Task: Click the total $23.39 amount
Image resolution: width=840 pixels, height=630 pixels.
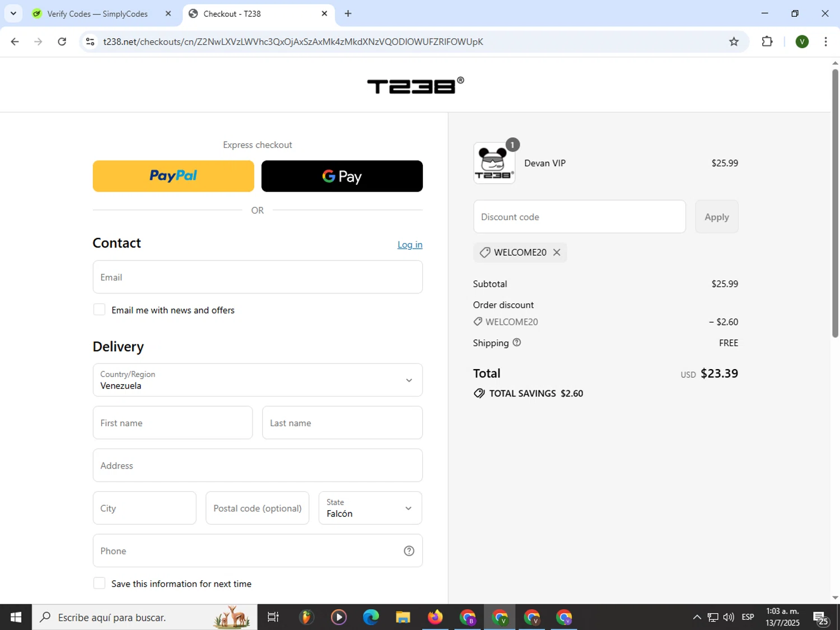Action: coord(719,374)
